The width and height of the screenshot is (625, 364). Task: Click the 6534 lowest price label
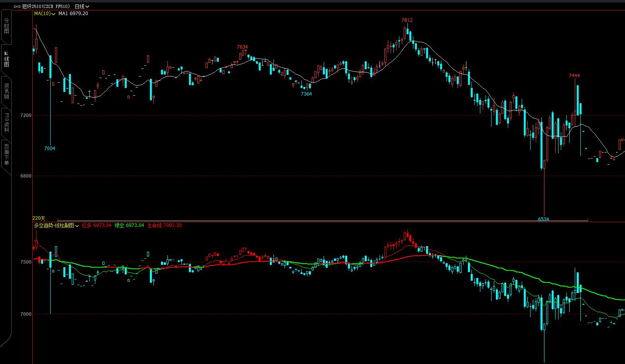click(x=543, y=219)
